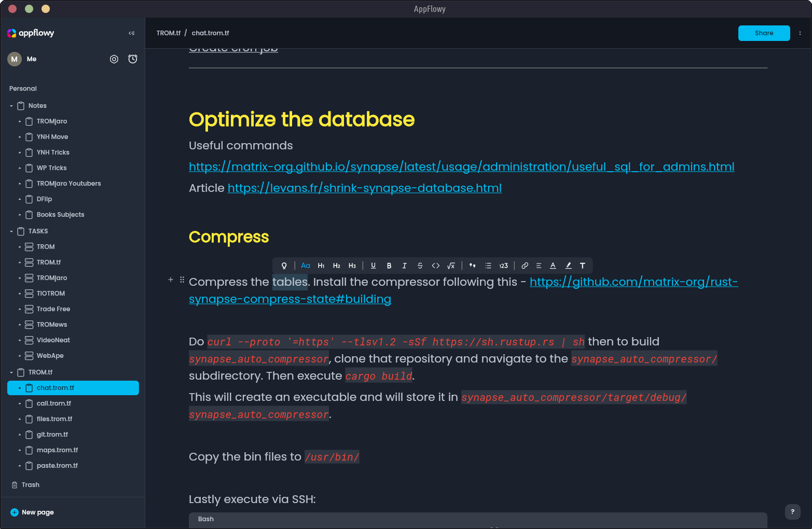Expand the YNH Move page
The image size is (812, 529).
20,137
